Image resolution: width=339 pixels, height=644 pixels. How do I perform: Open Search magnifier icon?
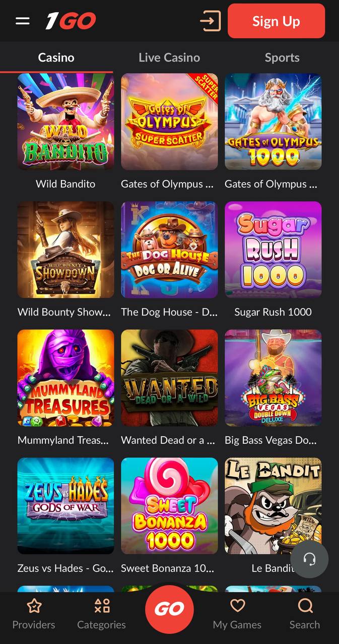(305, 606)
